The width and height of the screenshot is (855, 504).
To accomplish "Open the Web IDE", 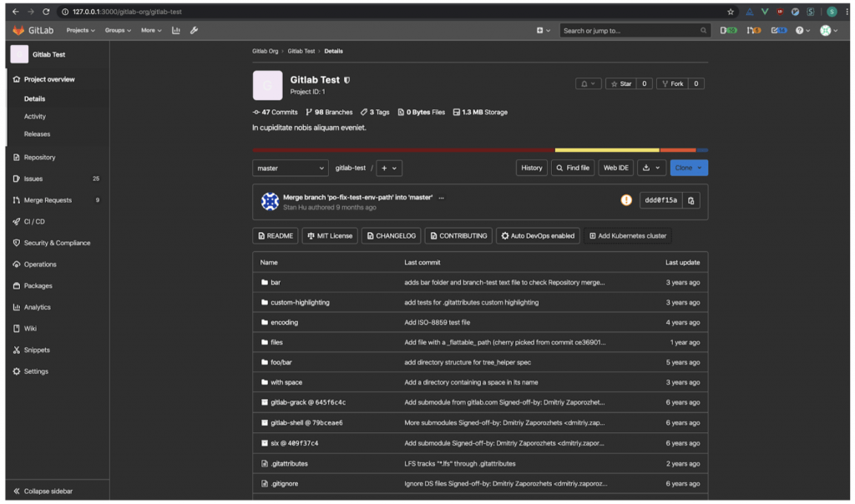I will tap(615, 168).
